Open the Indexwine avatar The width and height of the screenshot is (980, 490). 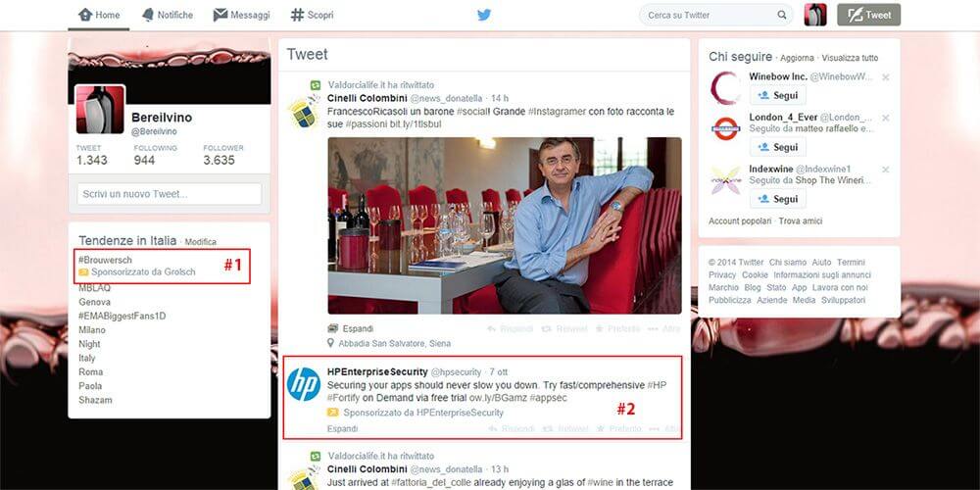point(725,180)
